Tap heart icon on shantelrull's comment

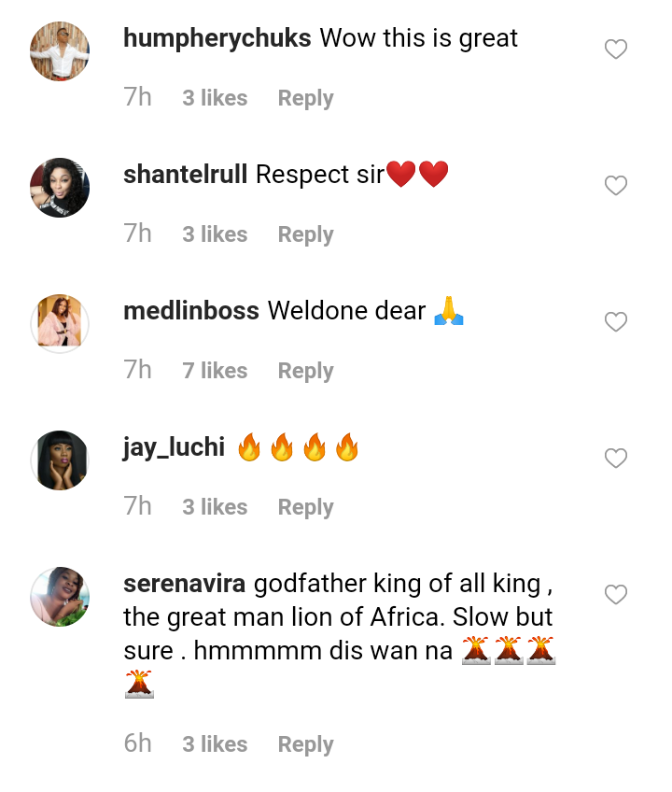tap(615, 186)
